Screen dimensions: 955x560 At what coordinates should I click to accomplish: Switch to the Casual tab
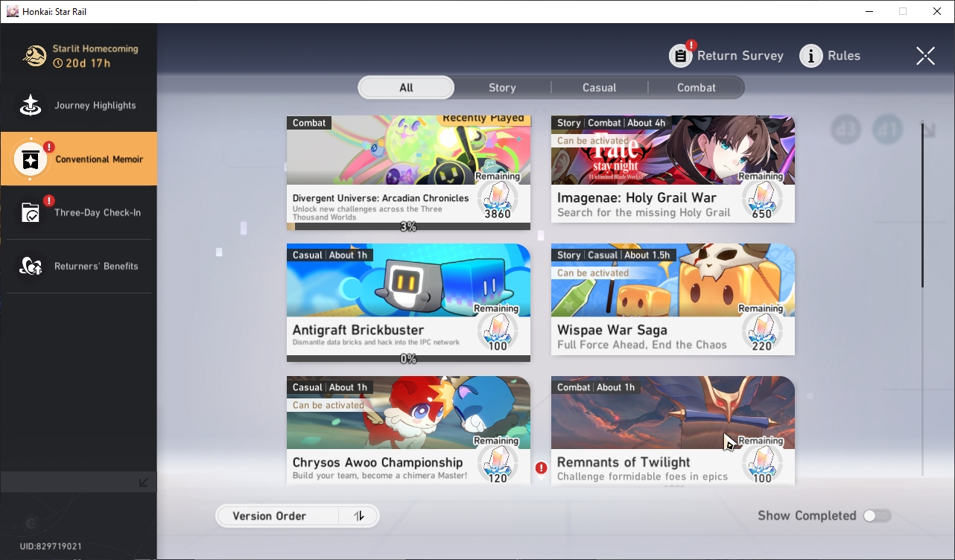[600, 88]
